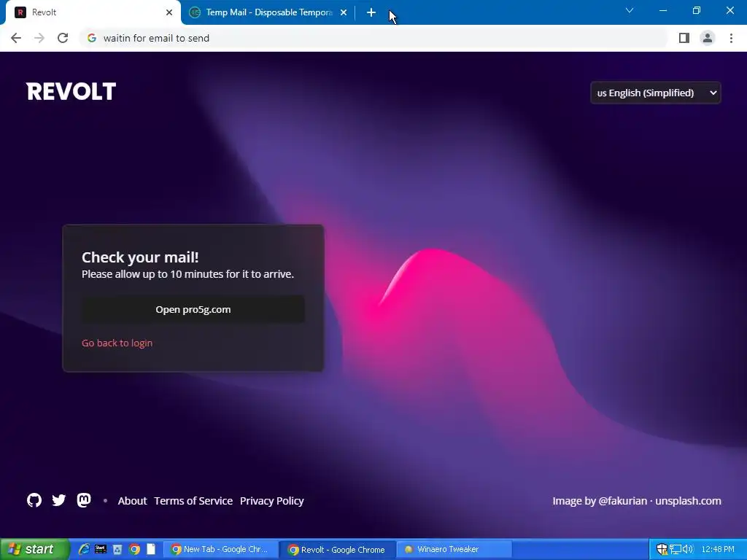Screen dimensions: 747x560
Task: Open the Terms of Service link
Action: 193,501
